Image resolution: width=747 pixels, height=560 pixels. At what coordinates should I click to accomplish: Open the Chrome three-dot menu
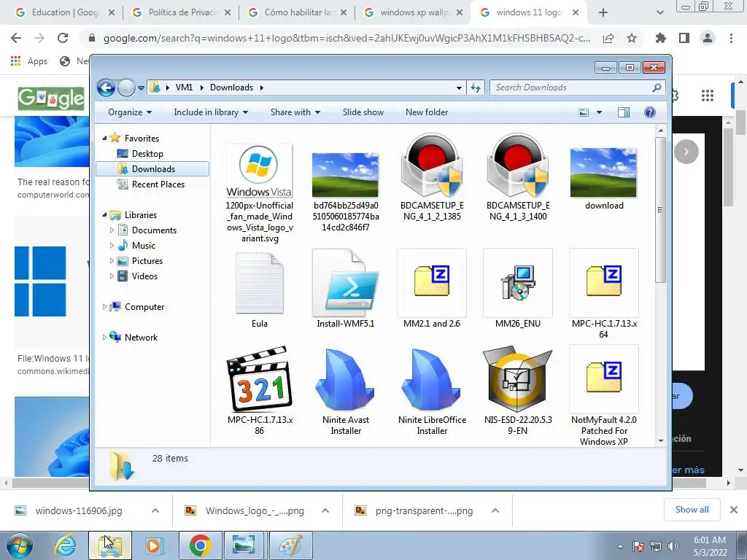[x=731, y=38]
